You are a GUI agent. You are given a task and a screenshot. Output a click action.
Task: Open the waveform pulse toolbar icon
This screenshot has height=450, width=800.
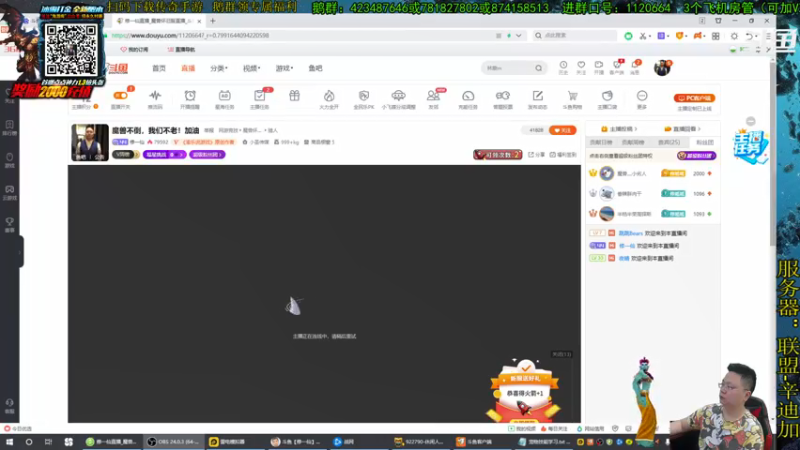(x=155, y=96)
